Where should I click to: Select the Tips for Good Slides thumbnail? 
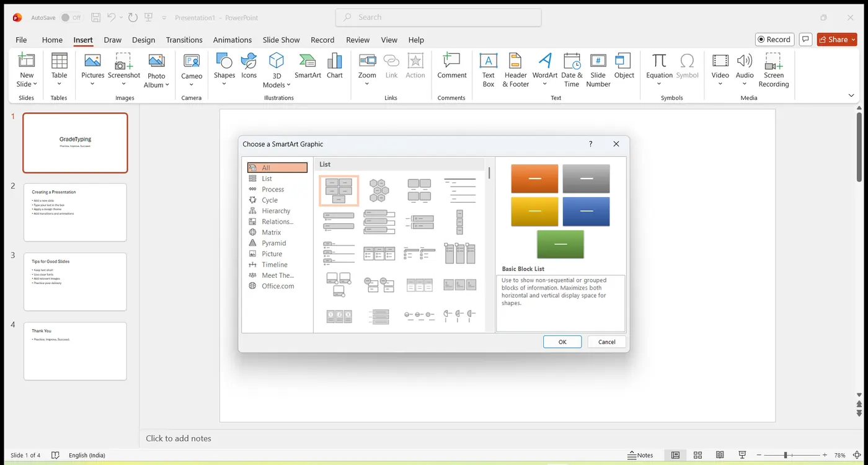[x=75, y=281]
